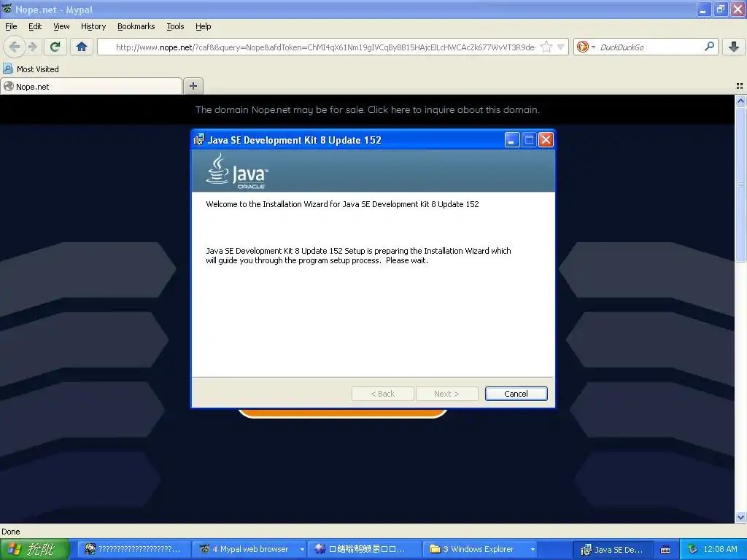Open the Most Visited bookmarks folder

point(31,69)
